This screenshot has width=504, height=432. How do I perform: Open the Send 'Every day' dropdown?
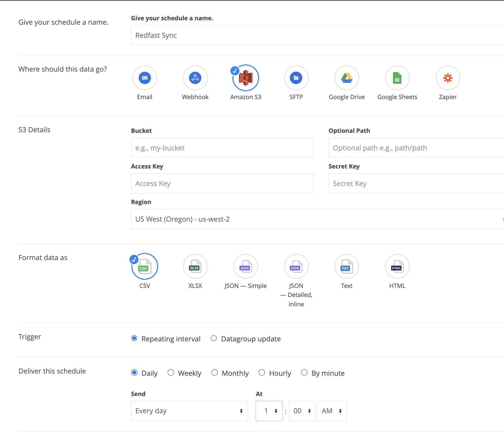(189, 411)
